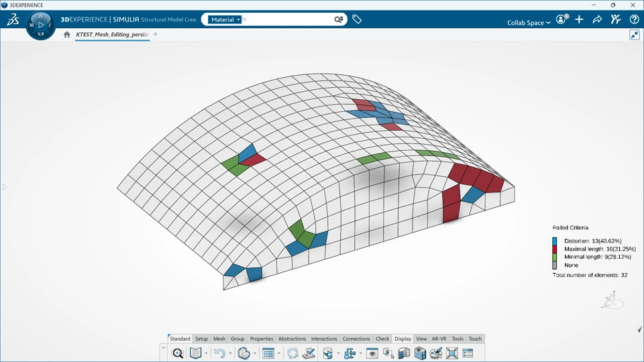Image resolution: width=644 pixels, height=362 pixels.
Task: Click the feature search magnifier tool
Action: pos(177,353)
